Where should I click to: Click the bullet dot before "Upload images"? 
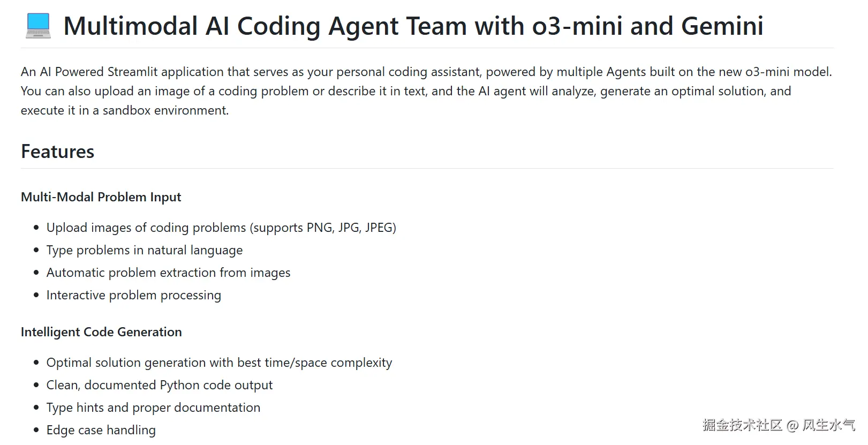[36, 228]
